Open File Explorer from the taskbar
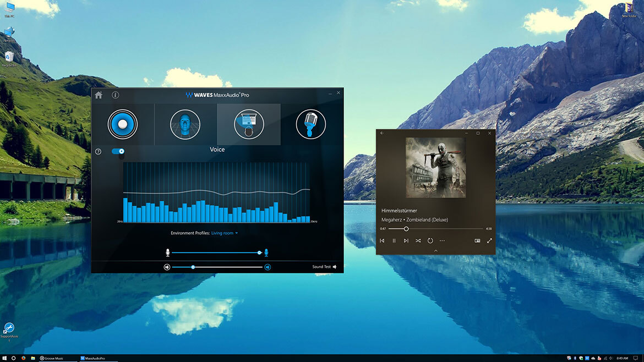Screen dimensions: 644x362 (33, 358)
